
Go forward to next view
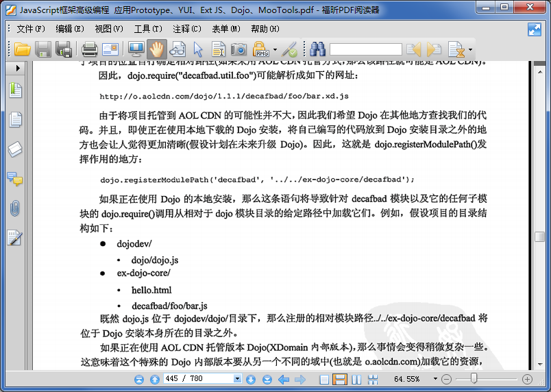(299, 380)
